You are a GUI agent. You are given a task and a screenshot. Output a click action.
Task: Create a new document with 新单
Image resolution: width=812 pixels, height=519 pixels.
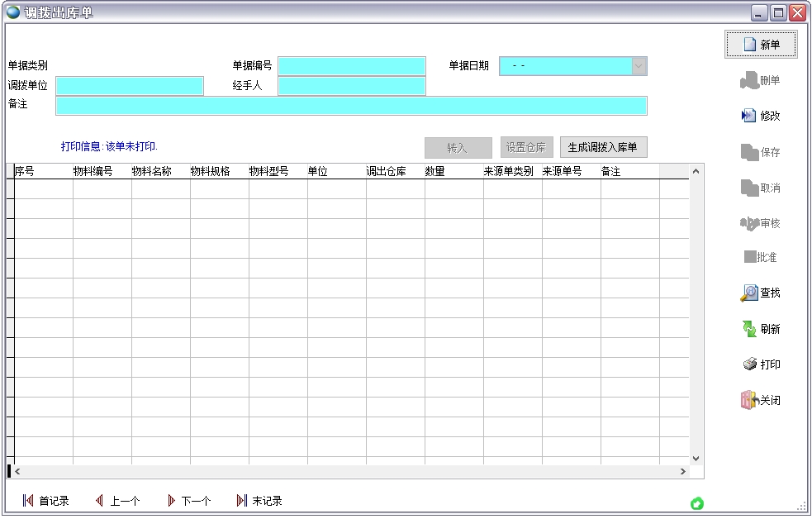pos(761,44)
